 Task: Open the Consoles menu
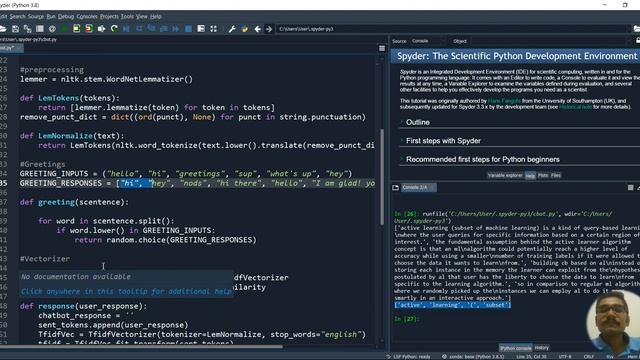(x=87, y=16)
